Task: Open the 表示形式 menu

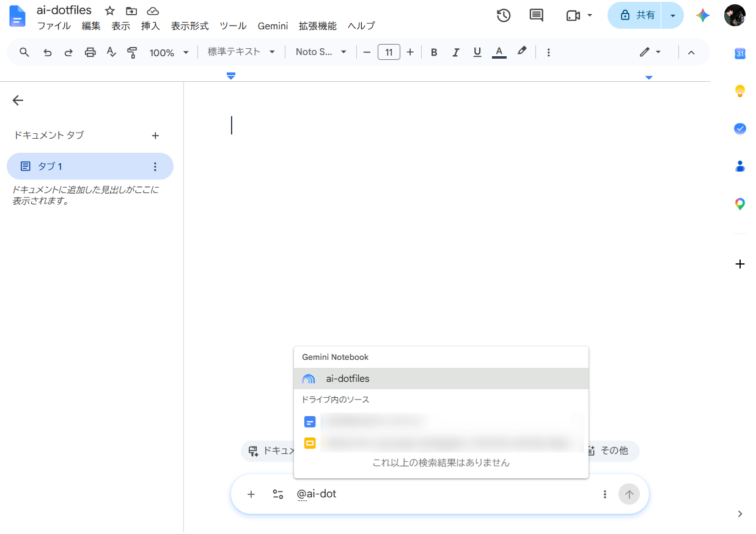Action: tap(189, 26)
